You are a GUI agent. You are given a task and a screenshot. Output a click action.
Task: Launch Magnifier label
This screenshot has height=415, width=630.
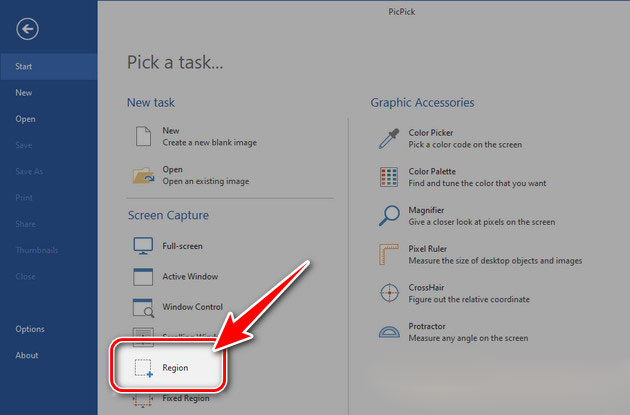click(x=426, y=210)
